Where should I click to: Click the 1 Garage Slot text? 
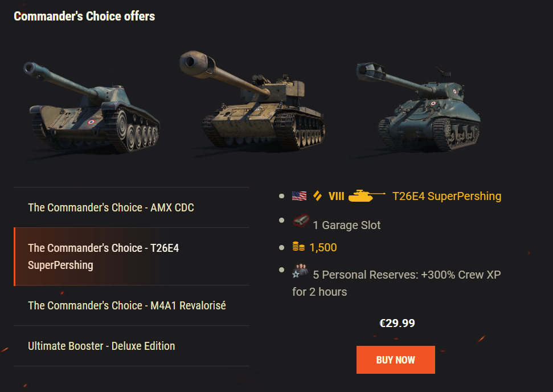pyautogui.click(x=346, y=225)
